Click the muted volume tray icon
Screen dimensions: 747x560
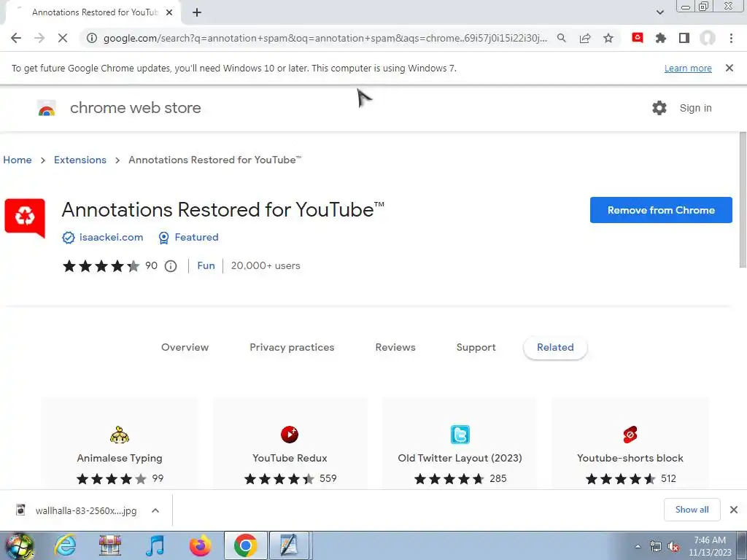pyautogui.click(x=673, y=547)
